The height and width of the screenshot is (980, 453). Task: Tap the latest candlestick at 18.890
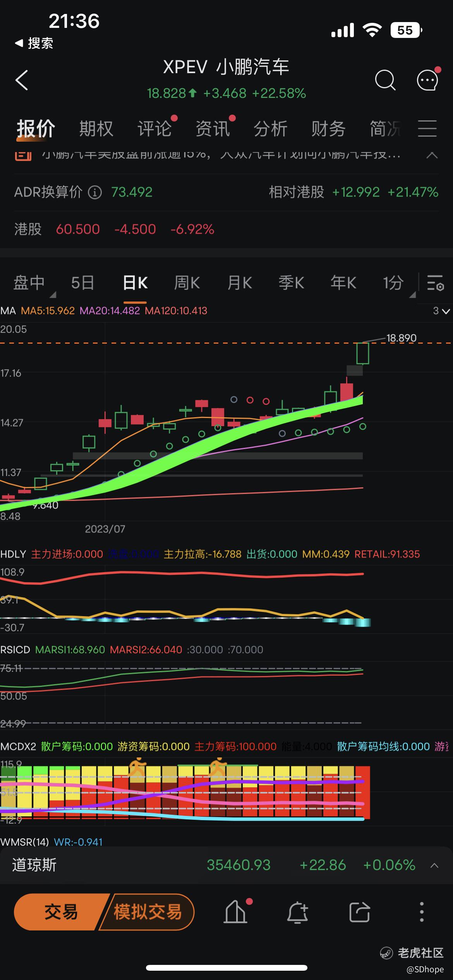(363, 353)
